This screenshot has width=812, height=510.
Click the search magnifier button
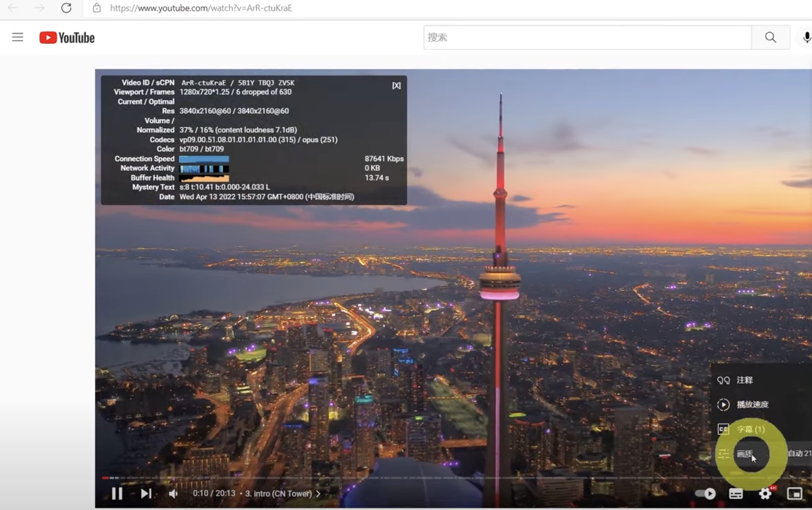(770, 37)
